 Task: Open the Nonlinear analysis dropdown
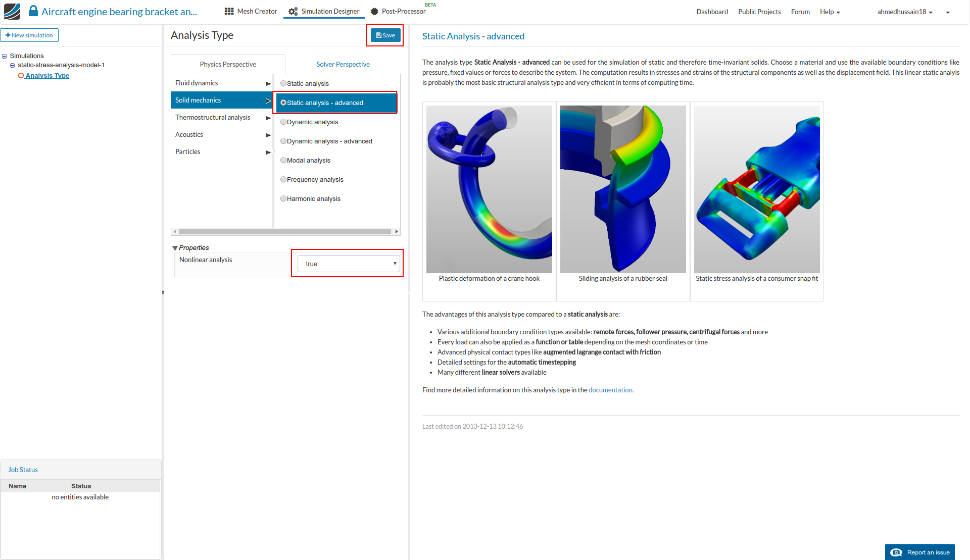point(349,264)
